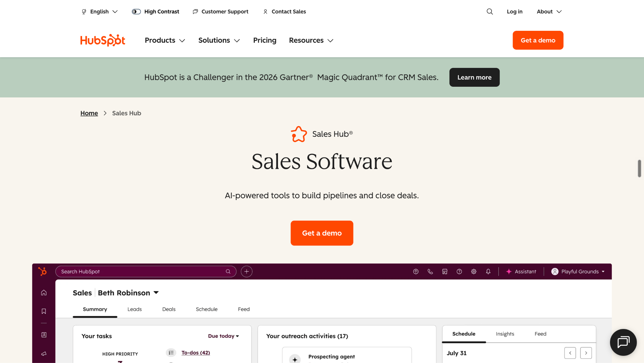
Task: Switch to the Summary tab
Action: [95, 309]
